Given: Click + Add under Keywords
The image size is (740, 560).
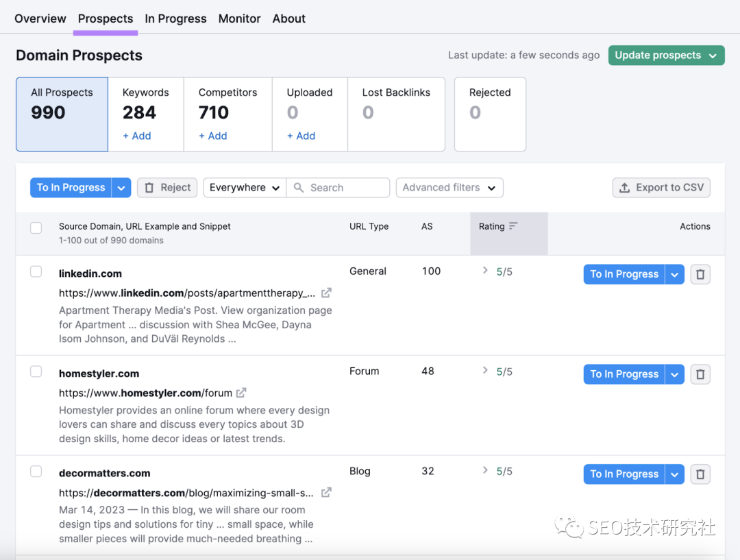Looking at the screenshot, I should click(137, 136).
